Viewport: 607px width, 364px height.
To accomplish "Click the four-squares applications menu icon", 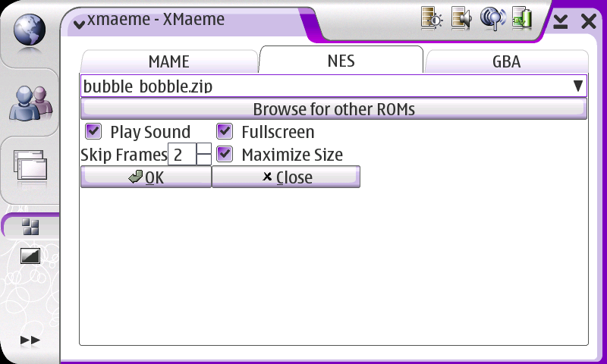I will (30, 227).
